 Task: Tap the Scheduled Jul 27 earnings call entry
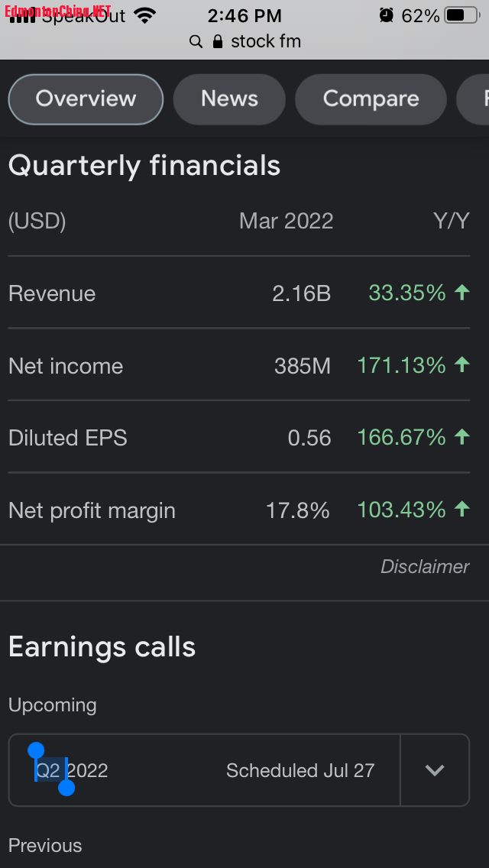[x=300, y=770]
